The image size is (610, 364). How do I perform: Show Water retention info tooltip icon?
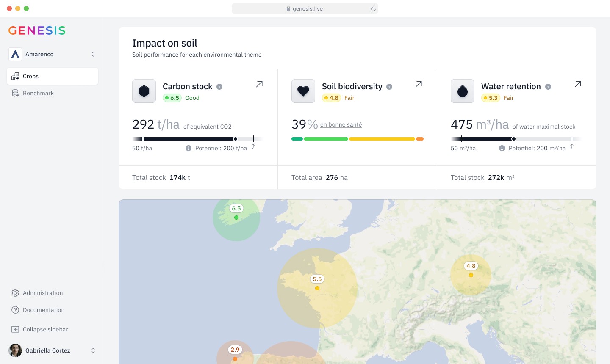coord(548,87)
